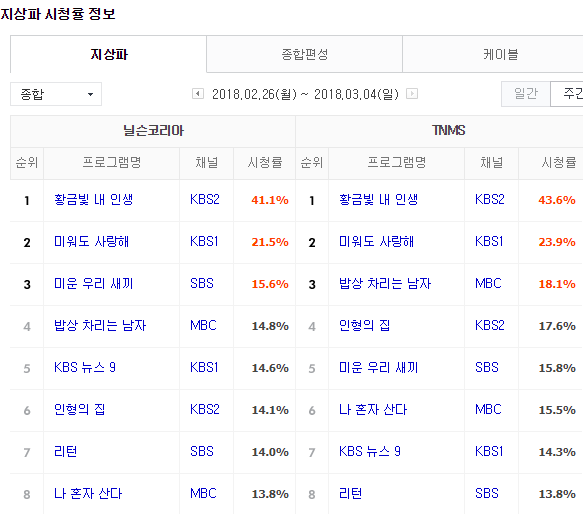Click KBS2 channel for 닐슨코리아 rank 1
The width and height of the screenshot is (583, 514).
point(204,200)
